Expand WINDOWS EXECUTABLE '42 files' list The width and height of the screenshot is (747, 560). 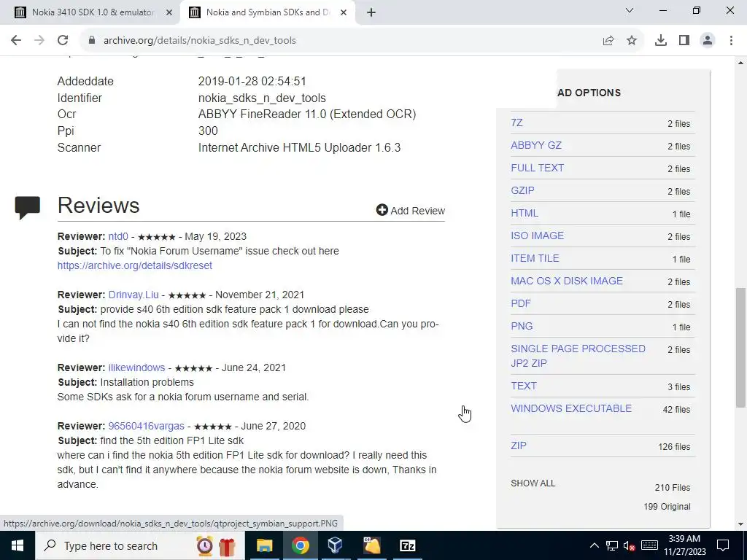(676, 410)
